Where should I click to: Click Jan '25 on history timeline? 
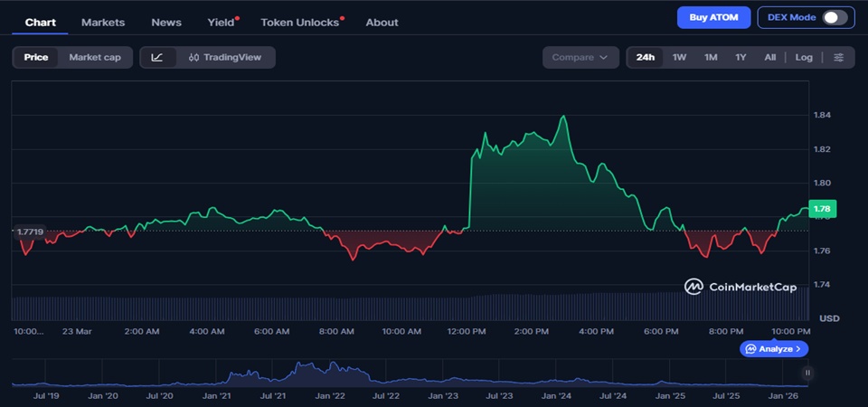[x=670, y=396]
